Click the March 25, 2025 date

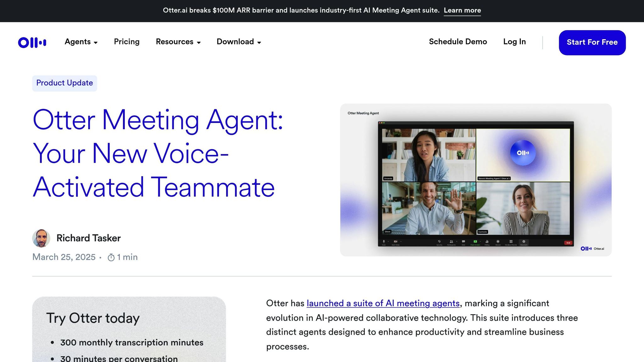(64, 257)
